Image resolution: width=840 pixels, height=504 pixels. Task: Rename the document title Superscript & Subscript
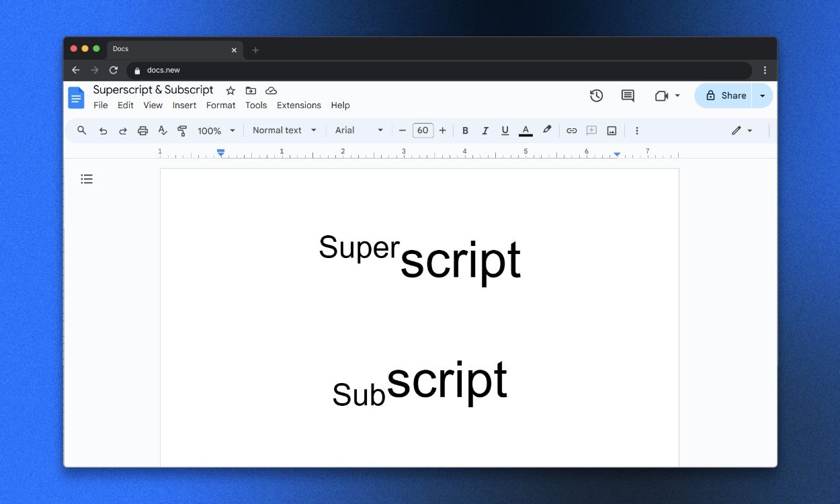pyautogui.click(x=153, y=90)
